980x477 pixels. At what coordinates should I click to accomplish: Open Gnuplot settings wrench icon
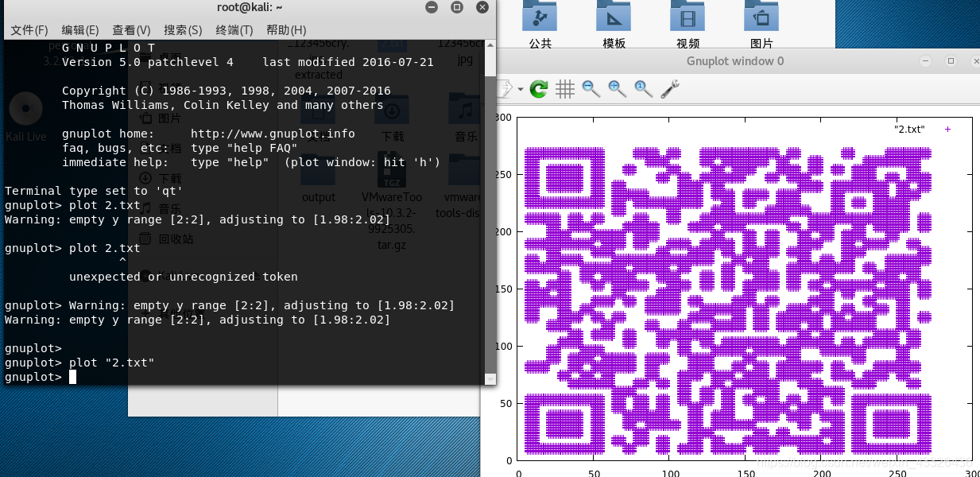(x=670, y=89)
